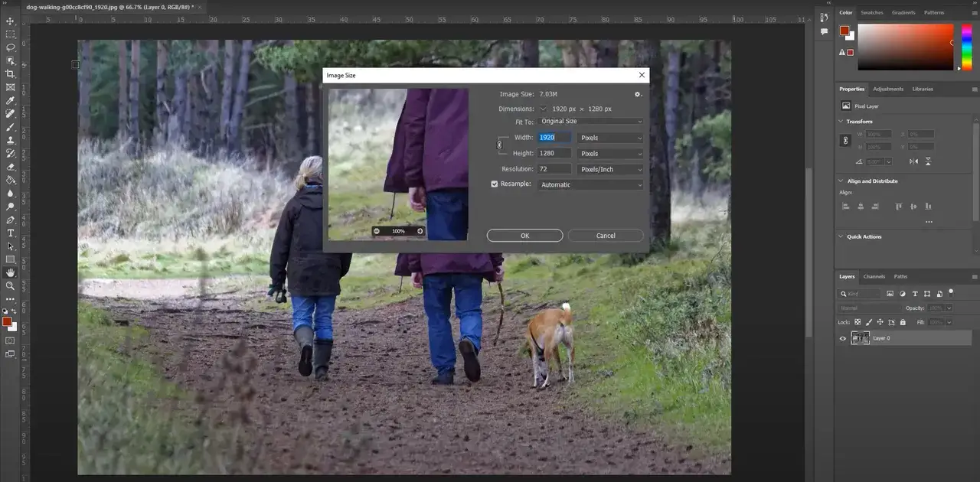Image resolution: width=980 pixels, height=482 pixels.
Task: Click Cancel in Image Size dialog
Action: [606, 236]
